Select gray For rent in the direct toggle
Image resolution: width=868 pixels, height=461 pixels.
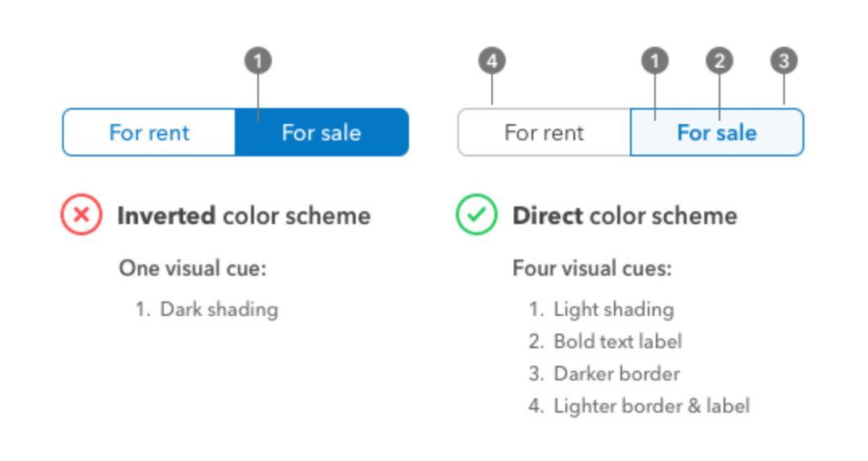pos(545,133)
